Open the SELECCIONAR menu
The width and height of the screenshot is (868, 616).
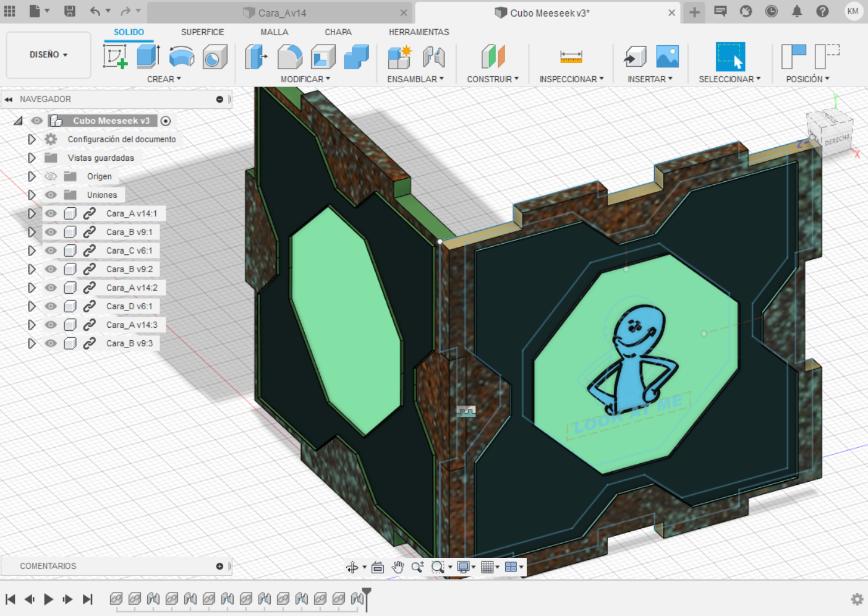[730, 79]
